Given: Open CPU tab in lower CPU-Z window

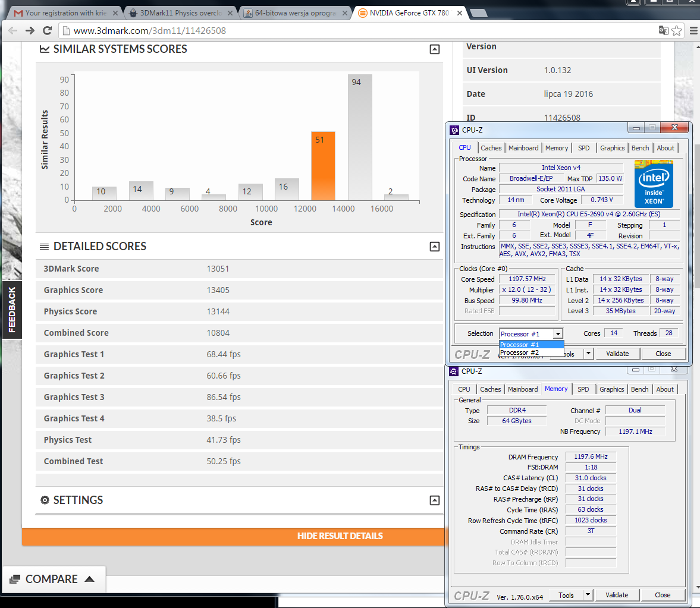Looking at the screenshot, I should 464,389.
